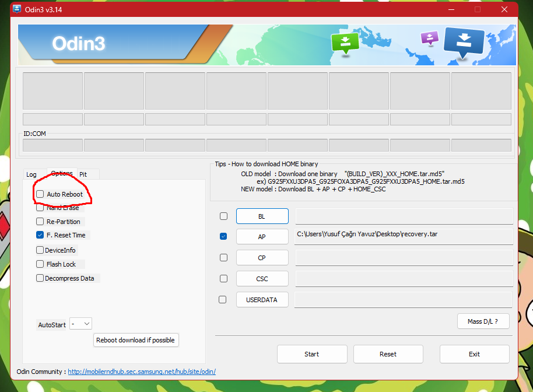533x392 pixels.
Task: Enable the Flash Lock checkbox
Action: coord(40,264)
